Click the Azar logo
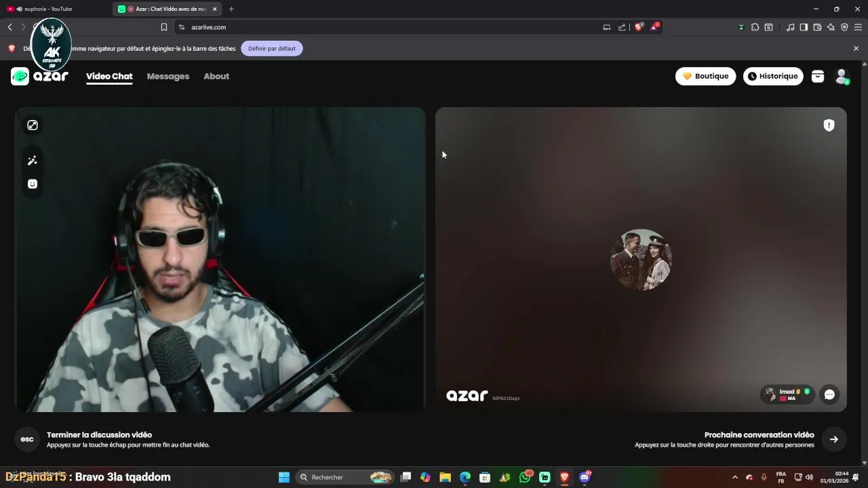Image resolution: width=868 pixels, height=488 pixels. [39, 76]
